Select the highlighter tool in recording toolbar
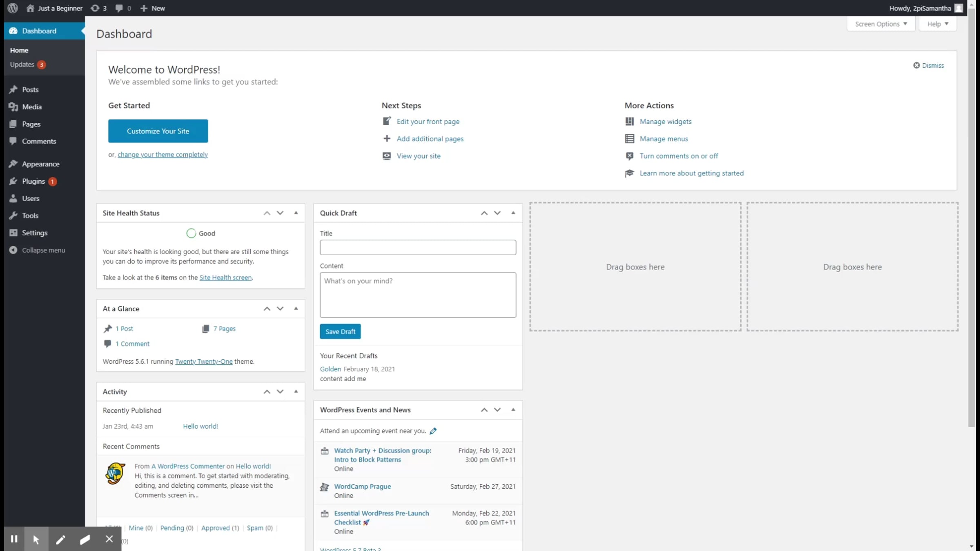Screen dimensions: 980x551 coord(85,539)
